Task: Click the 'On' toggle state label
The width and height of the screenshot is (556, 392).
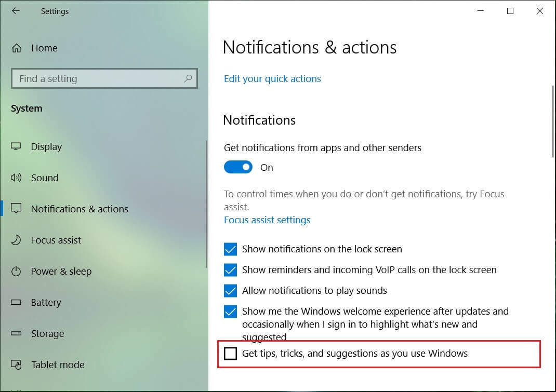Action: pos(267,167)
